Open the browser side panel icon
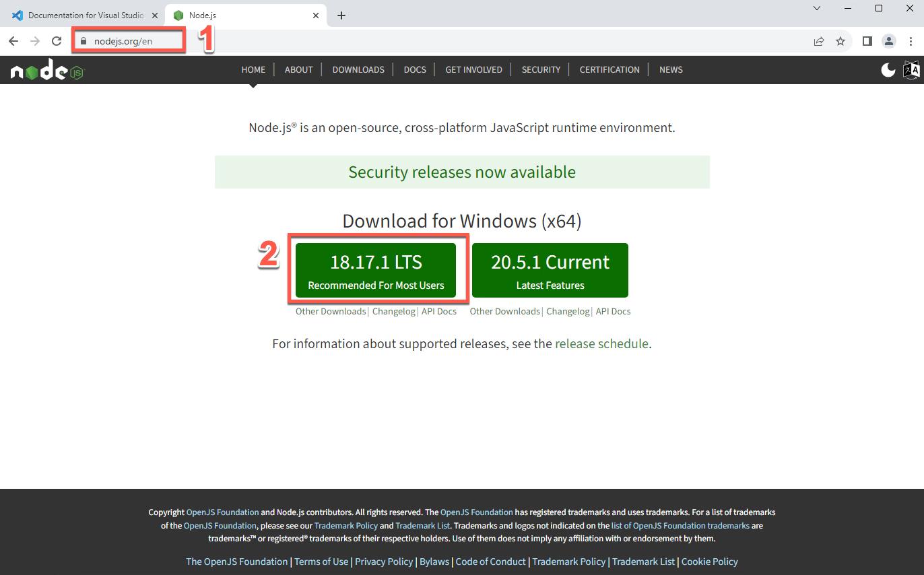This screenshot has height=575, width=924. (x=867, y=41)
